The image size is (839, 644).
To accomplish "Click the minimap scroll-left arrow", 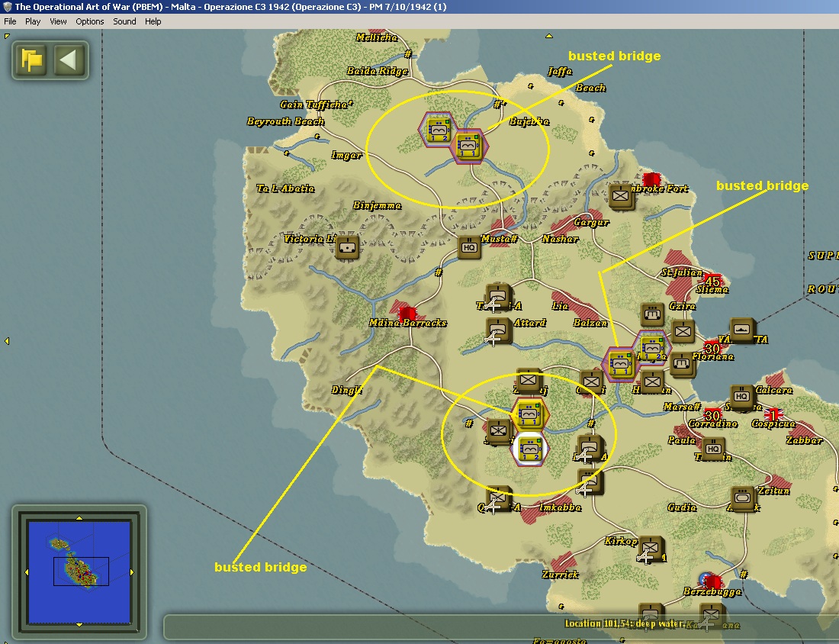I will click(x=26, y=572).
